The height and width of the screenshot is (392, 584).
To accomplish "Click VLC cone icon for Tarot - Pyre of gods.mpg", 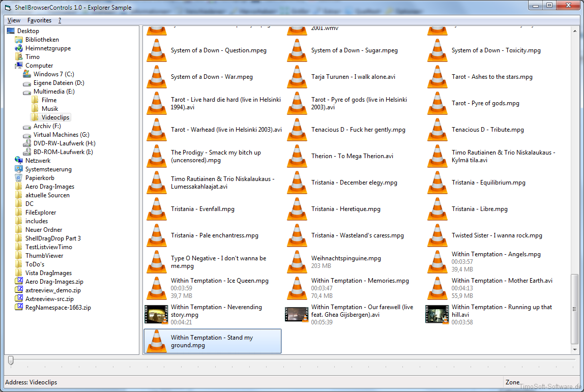I will click(x=437, y=103).
